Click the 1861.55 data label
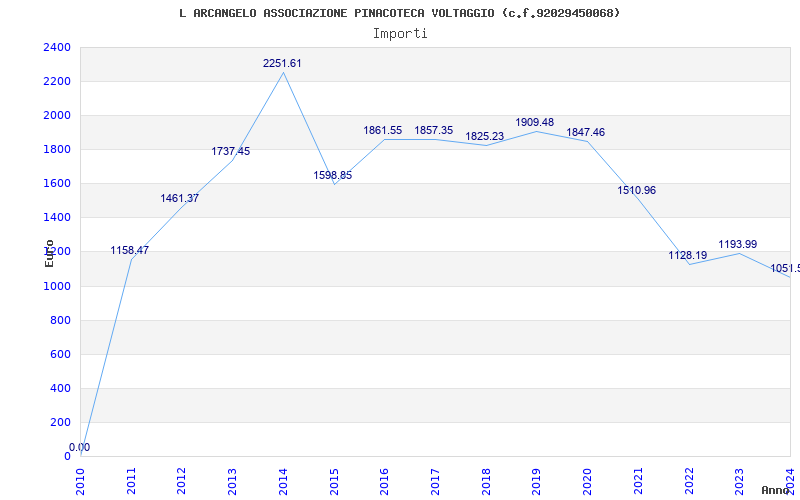800x500 pixels. pyautogui.click(x=383, y=131)
